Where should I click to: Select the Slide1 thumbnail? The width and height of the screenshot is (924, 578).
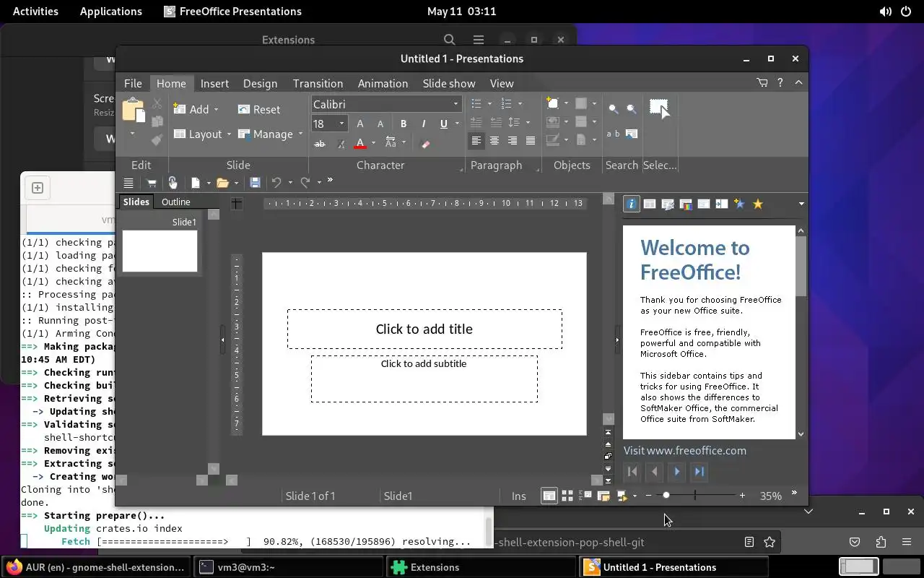(x=160, y=251)
